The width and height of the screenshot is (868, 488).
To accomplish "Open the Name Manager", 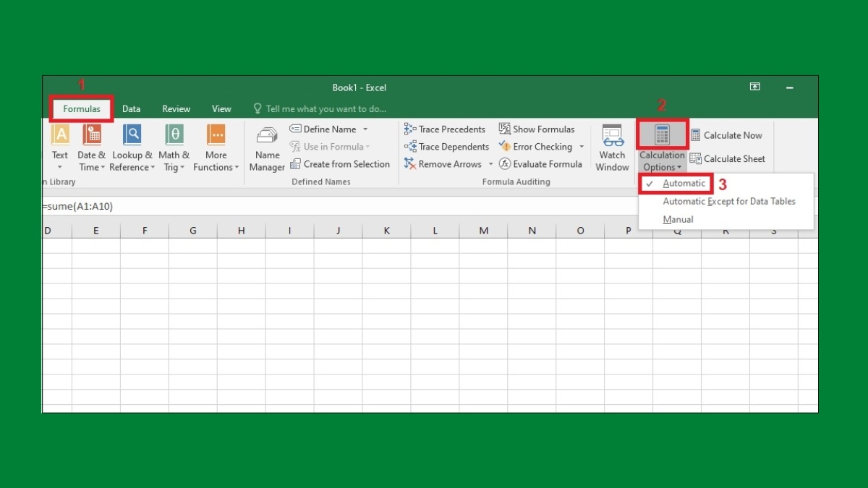I will (x=267, y=148).
